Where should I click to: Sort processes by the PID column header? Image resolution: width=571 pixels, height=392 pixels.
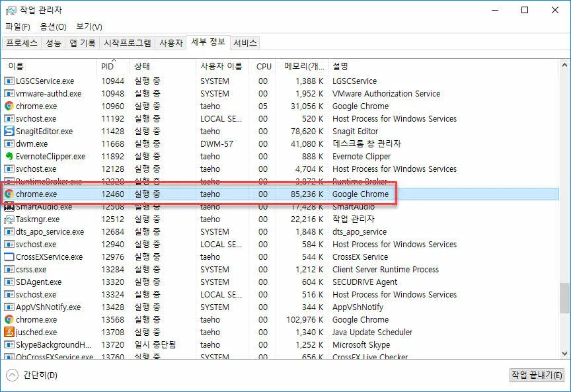(108, 66)
